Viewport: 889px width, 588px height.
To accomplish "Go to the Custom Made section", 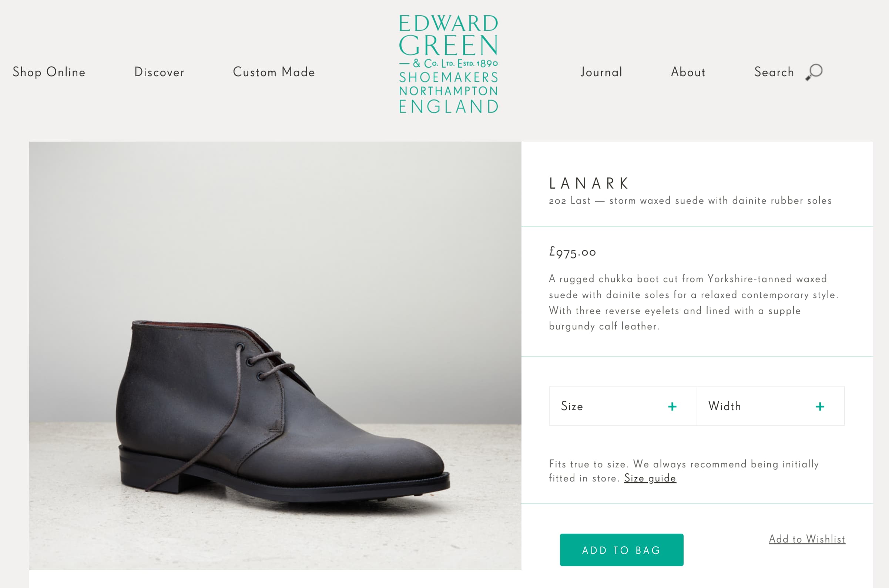I will (x=274, y=72).
